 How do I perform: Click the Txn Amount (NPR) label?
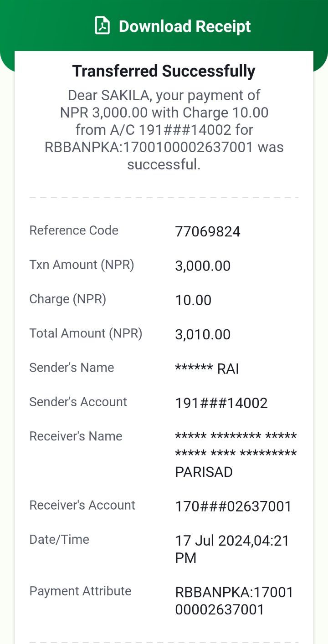tap(82, 265)
